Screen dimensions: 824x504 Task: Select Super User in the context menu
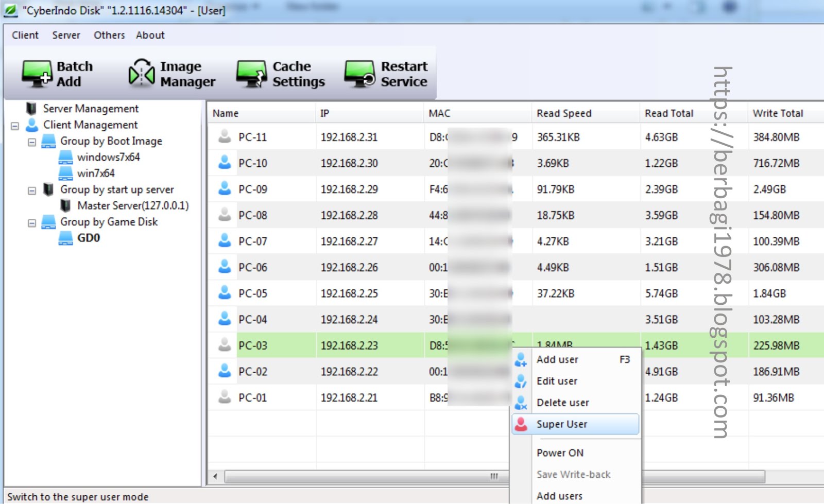[x=576, y=424]
